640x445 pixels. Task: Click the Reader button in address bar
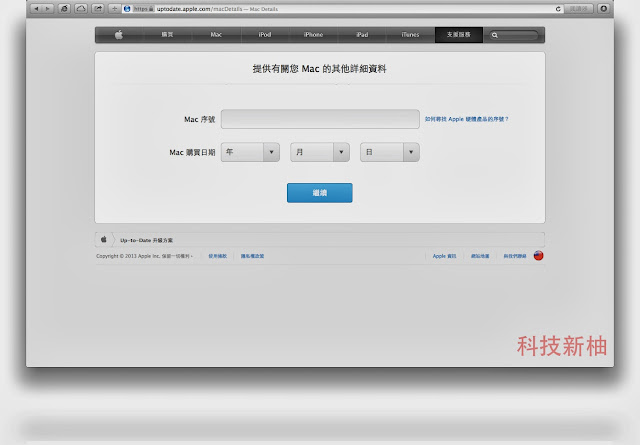(x=578, y=9)
